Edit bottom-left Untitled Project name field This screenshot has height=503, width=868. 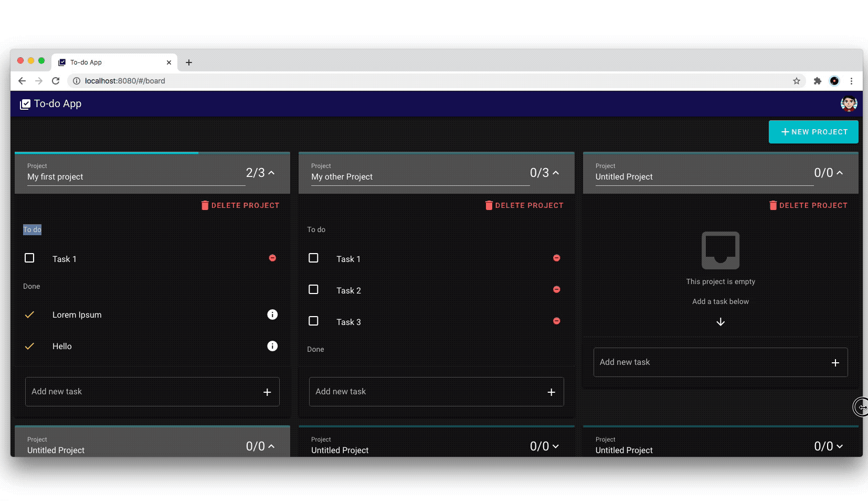pyautogui.click(x=136, y=450)
